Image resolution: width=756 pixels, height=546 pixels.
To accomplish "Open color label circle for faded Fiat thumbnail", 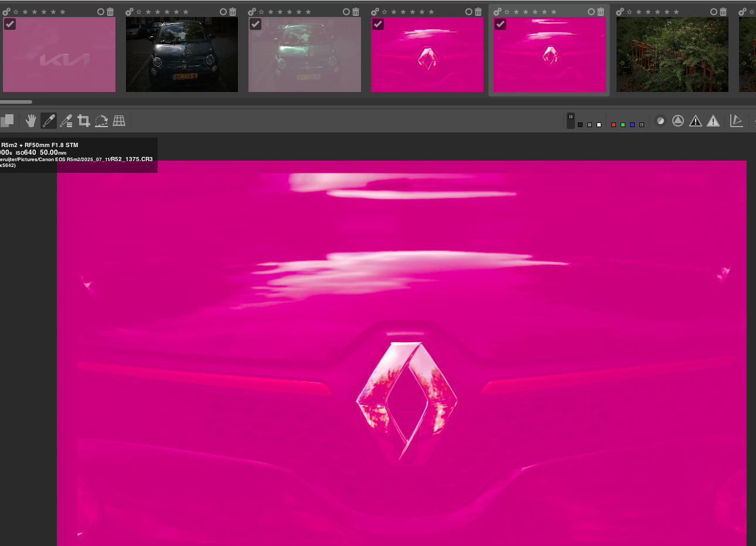I will point(346,12).
